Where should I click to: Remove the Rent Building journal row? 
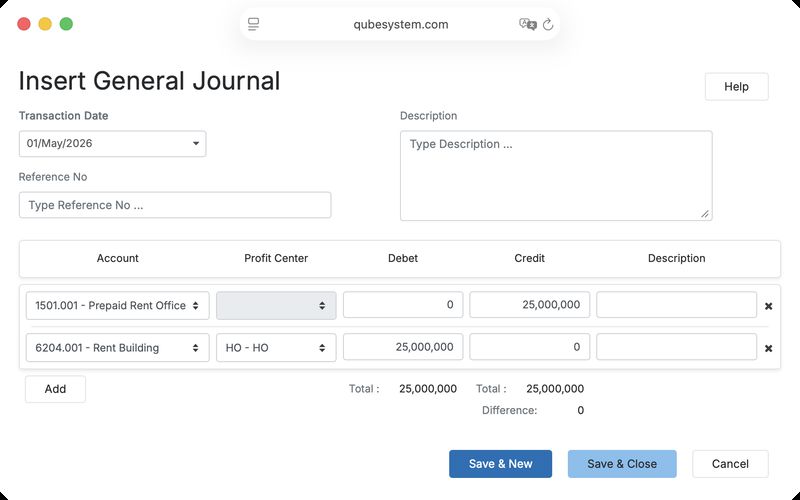click(768, 348)
